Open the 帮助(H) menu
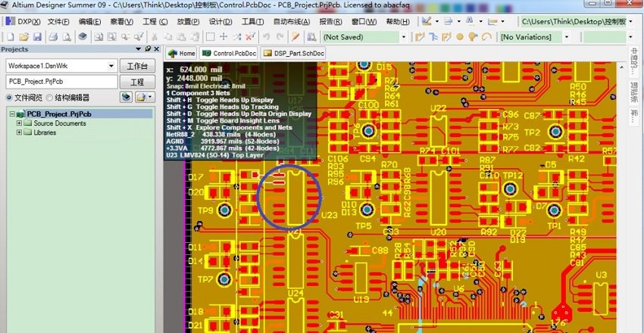The image size is (644, 333). (x=398, y=22)
